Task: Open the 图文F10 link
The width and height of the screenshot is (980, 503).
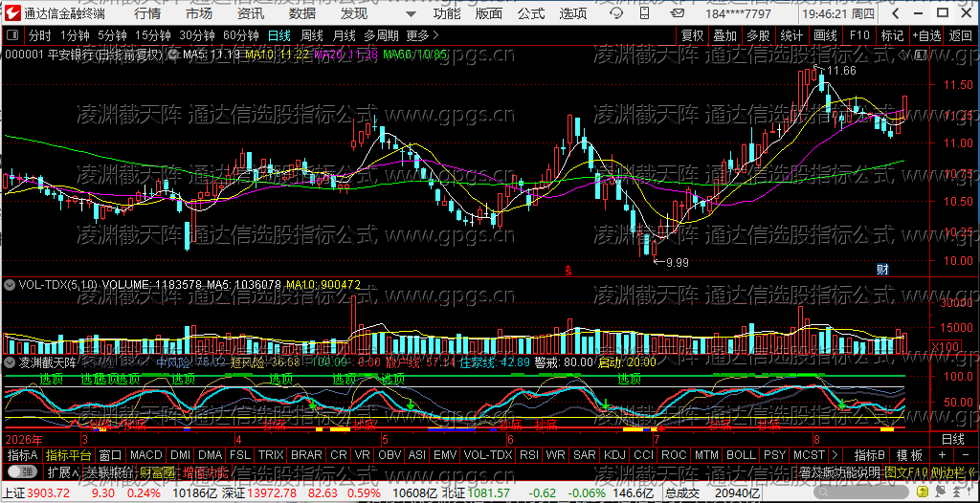Action: (x=905, y=472)
